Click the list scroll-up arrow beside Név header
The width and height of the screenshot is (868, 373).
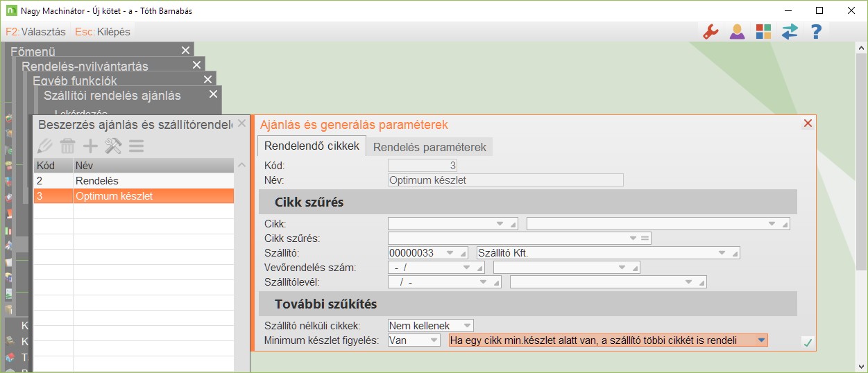241,166
